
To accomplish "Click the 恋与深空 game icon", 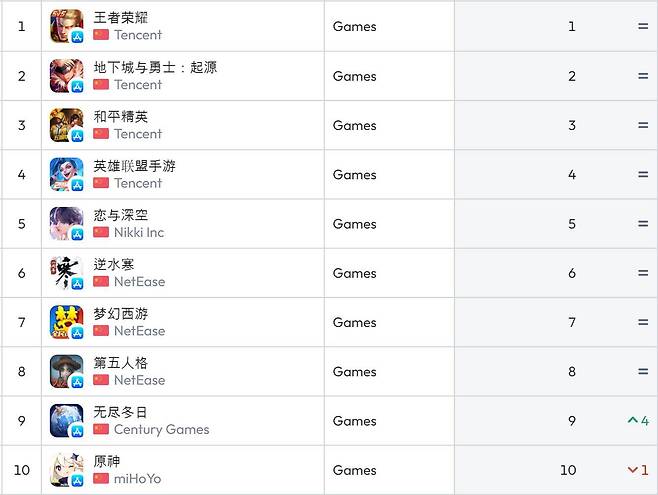I will (x=66, y=224).
